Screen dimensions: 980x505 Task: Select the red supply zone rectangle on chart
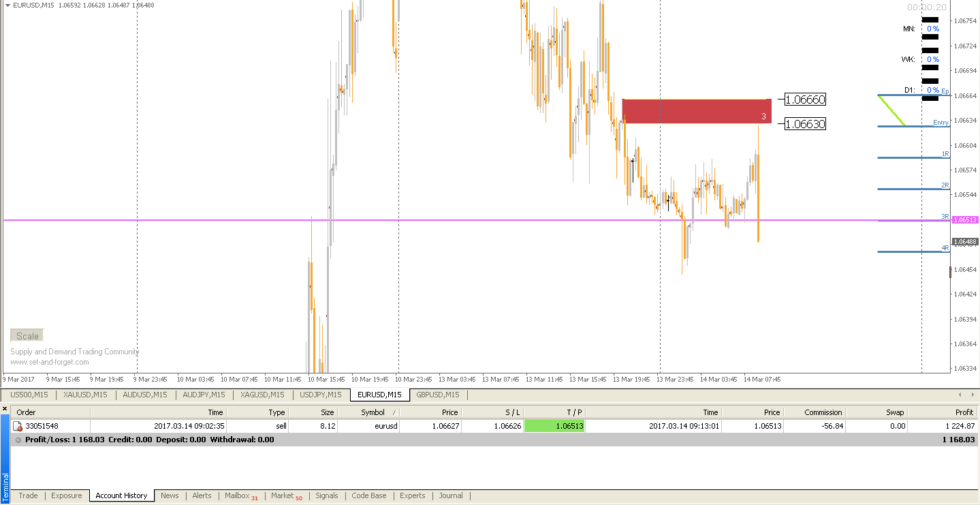coord(697,111)
